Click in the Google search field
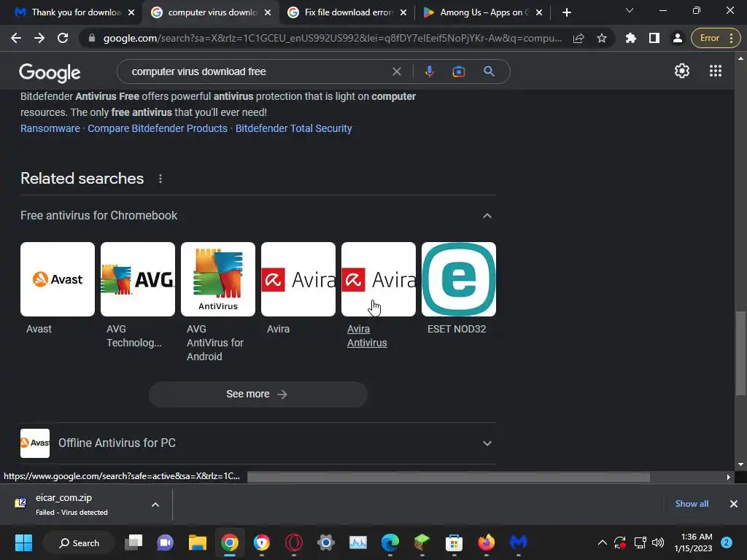Image resolution: width=747 pixels, height=560 pixels. (x=258, y=71)
